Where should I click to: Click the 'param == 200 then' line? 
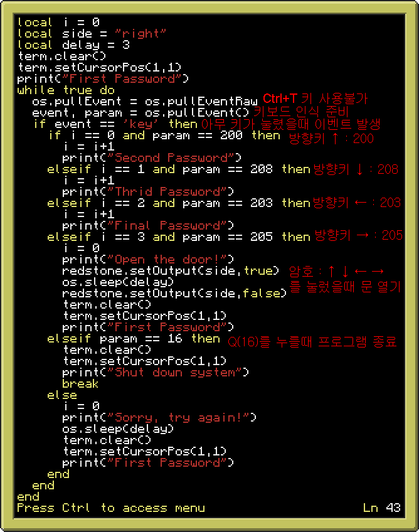coord(164,136)
